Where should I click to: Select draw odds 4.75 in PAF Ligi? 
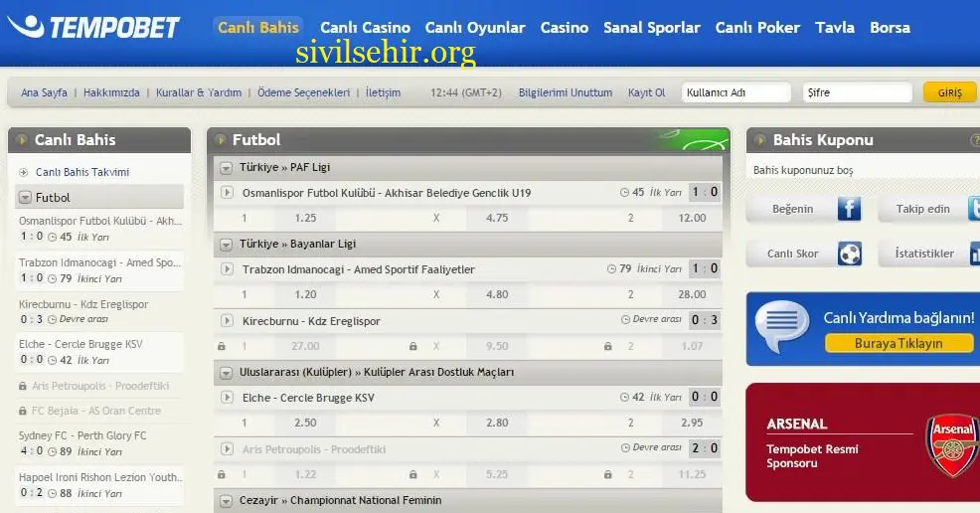point(497,218)
